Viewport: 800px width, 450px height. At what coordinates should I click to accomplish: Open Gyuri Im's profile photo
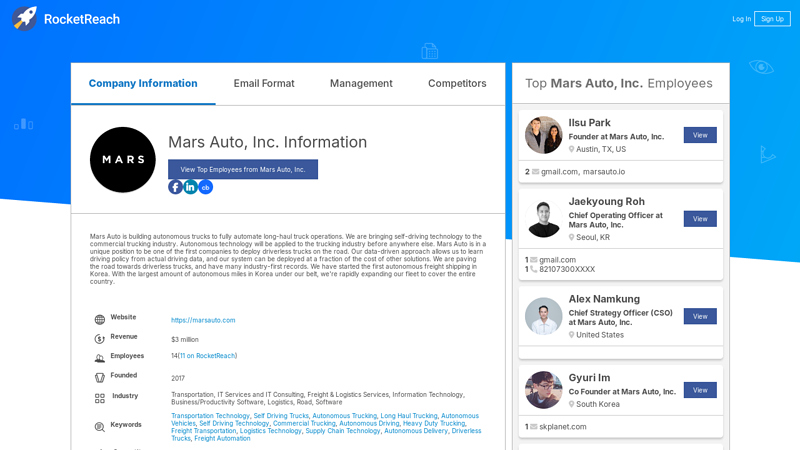coord(543,390)
